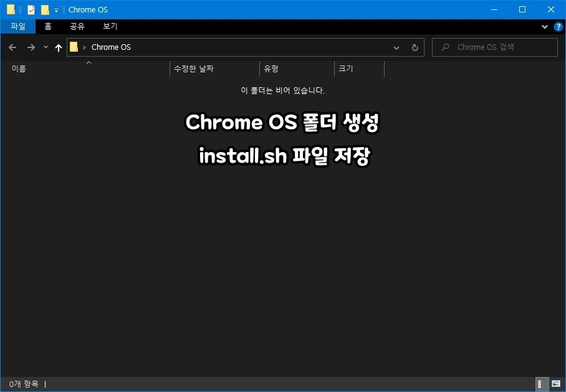Focus the Chrome OS 검색 search box
Viewport: 566px width, 392px height.
coord(495,47)
